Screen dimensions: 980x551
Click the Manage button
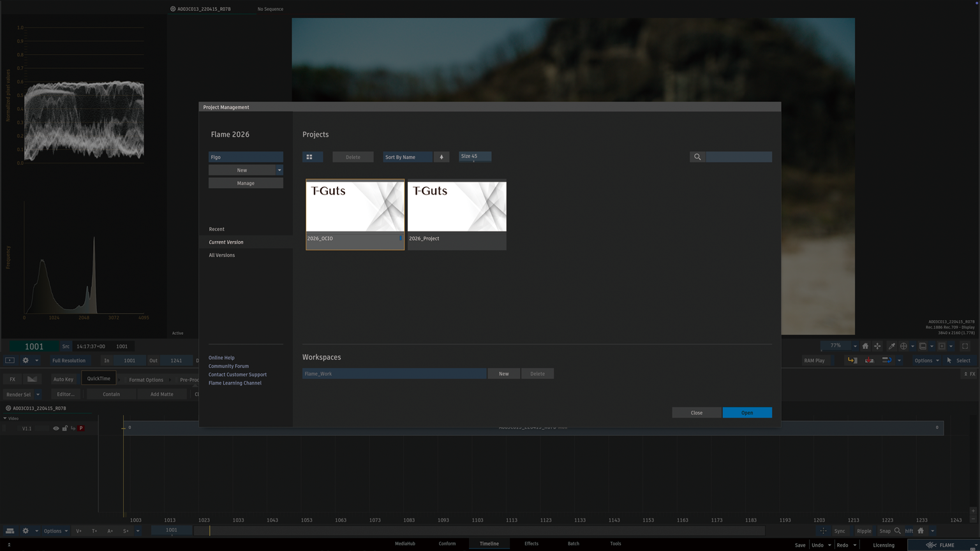(246, 183)
